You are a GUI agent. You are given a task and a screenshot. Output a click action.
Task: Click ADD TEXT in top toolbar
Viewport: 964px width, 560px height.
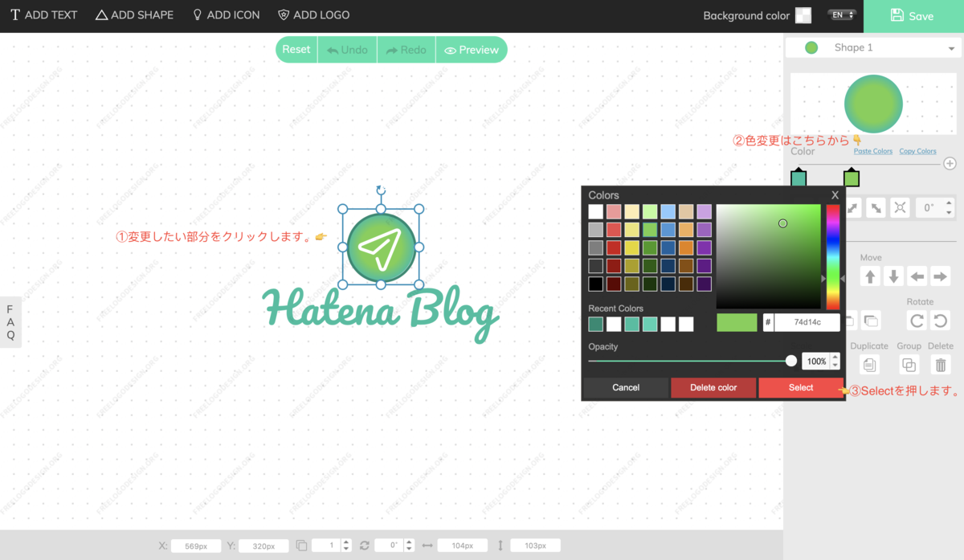coord(44,15)
